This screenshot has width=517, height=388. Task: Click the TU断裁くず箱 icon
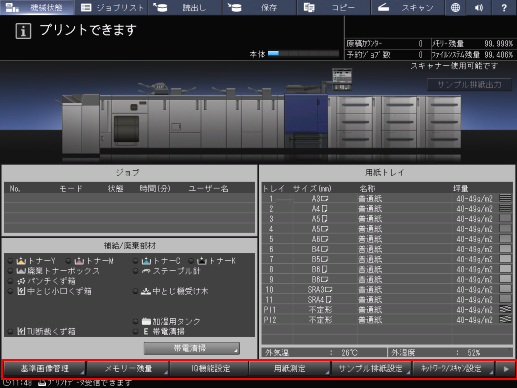click(21, 331)
